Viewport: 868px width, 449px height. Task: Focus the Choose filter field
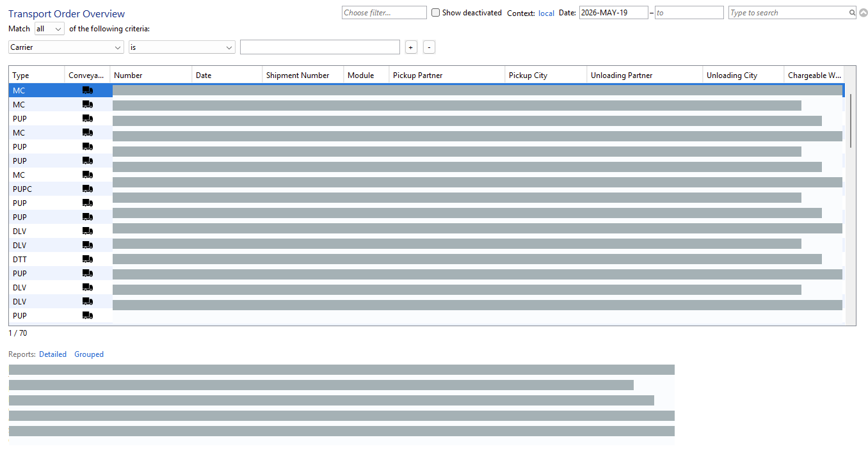384,13
